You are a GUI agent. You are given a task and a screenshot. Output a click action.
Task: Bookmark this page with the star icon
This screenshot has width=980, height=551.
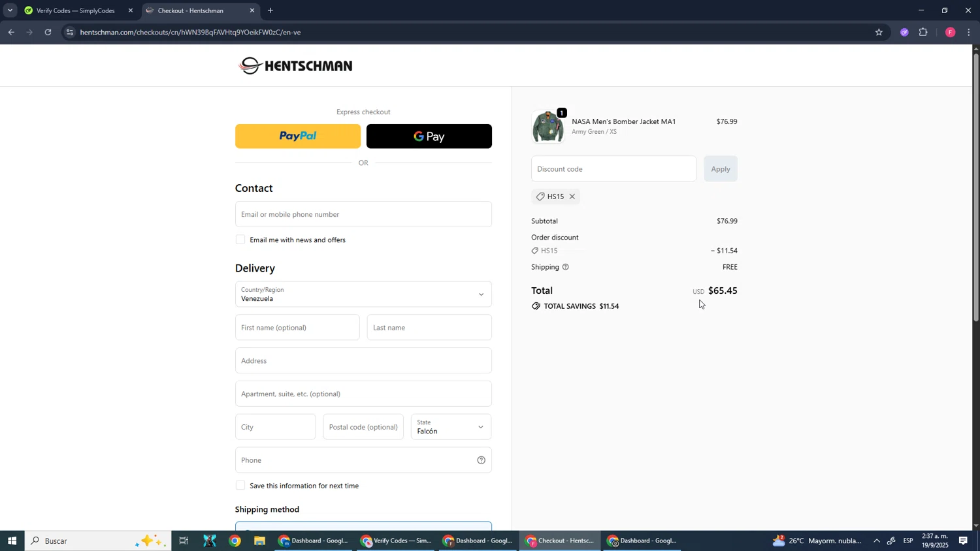click(x=879, y=32)
